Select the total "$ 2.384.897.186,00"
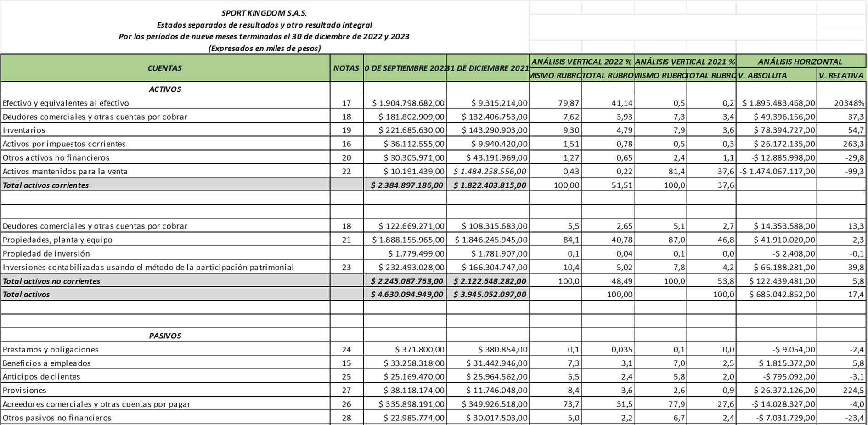868x425 pixels. pos(407,185)
